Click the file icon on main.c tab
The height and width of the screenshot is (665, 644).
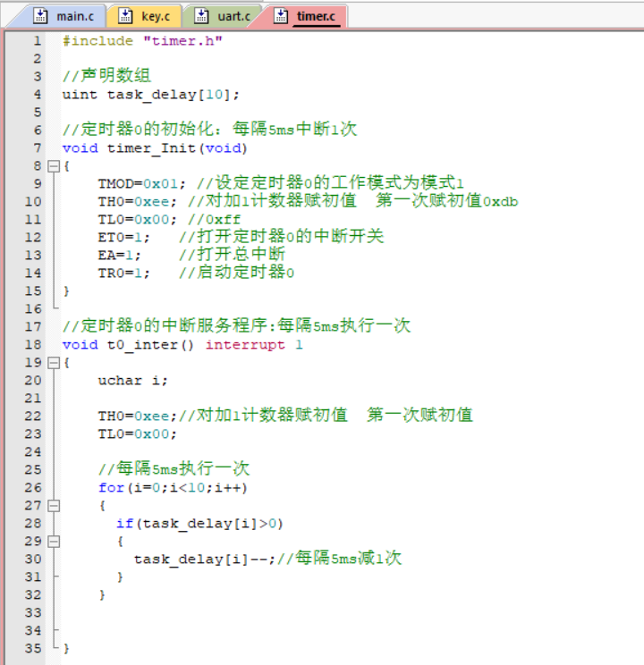[40, 16]
